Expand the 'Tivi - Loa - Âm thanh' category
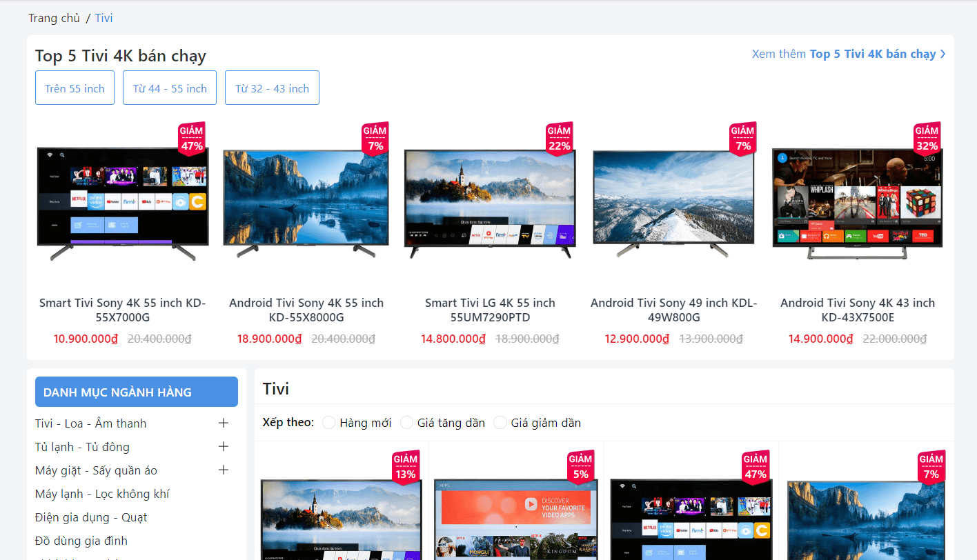 click(x=223, y=423)
